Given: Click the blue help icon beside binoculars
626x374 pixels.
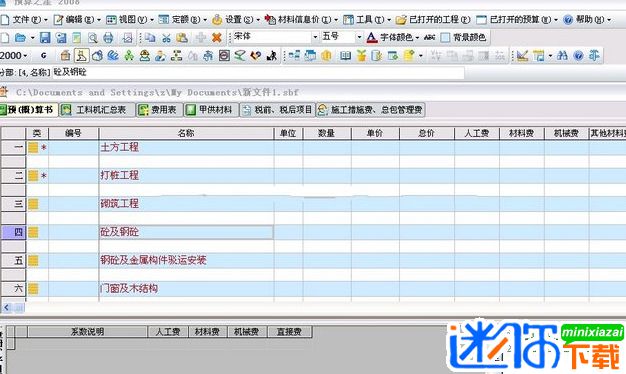Looking at the screenshot, I should tap(578, 56).
